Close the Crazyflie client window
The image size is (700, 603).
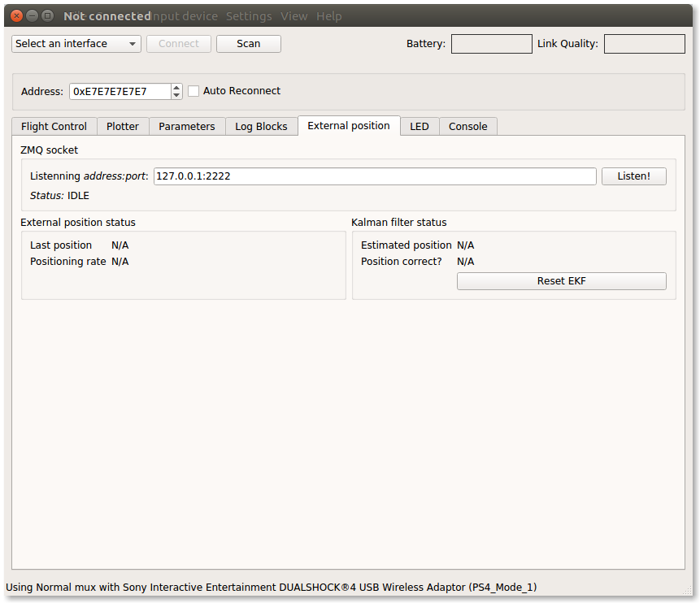tap(17, 16)
